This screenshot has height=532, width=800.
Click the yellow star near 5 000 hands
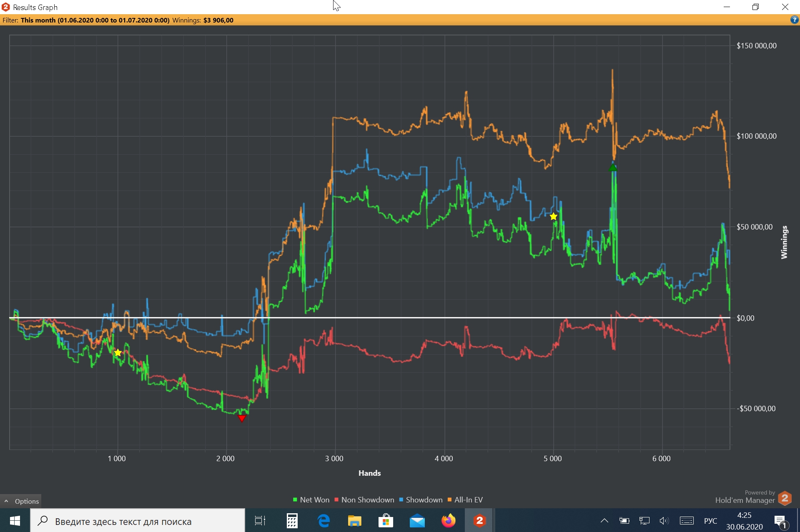click(553, 217)
